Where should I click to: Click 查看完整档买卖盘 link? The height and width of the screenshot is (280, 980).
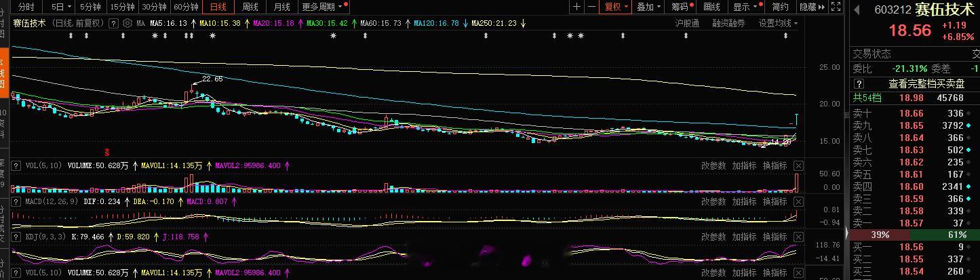coord(926,84)
